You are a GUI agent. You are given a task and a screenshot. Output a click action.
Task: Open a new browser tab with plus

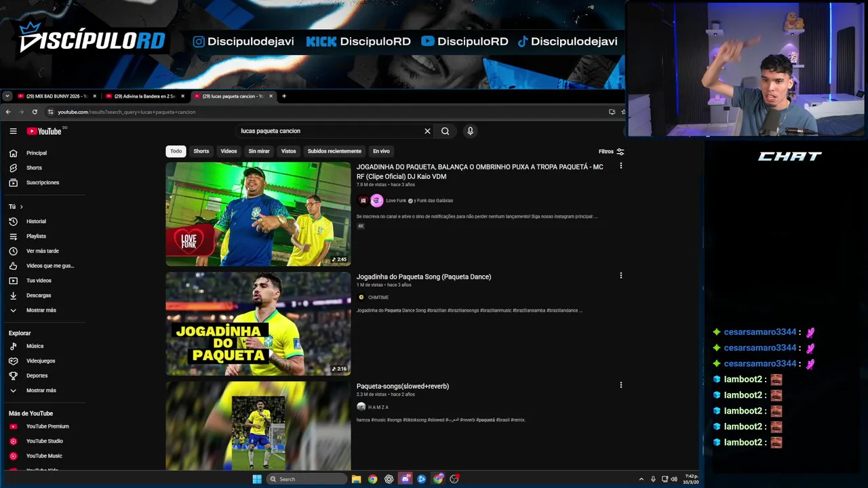click(x=284, y=96)
